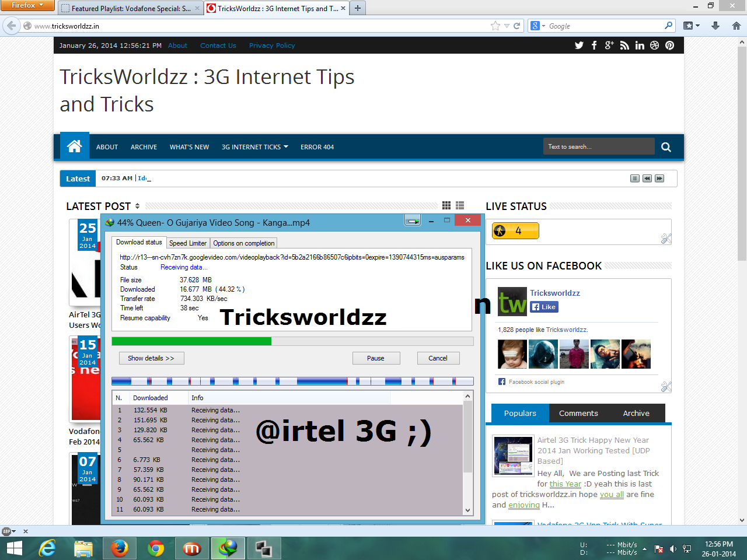Image resolution: width=747 pixels, height=560 pixels.
Task: Open the Contact Us link
Action: tap(218, 45)
